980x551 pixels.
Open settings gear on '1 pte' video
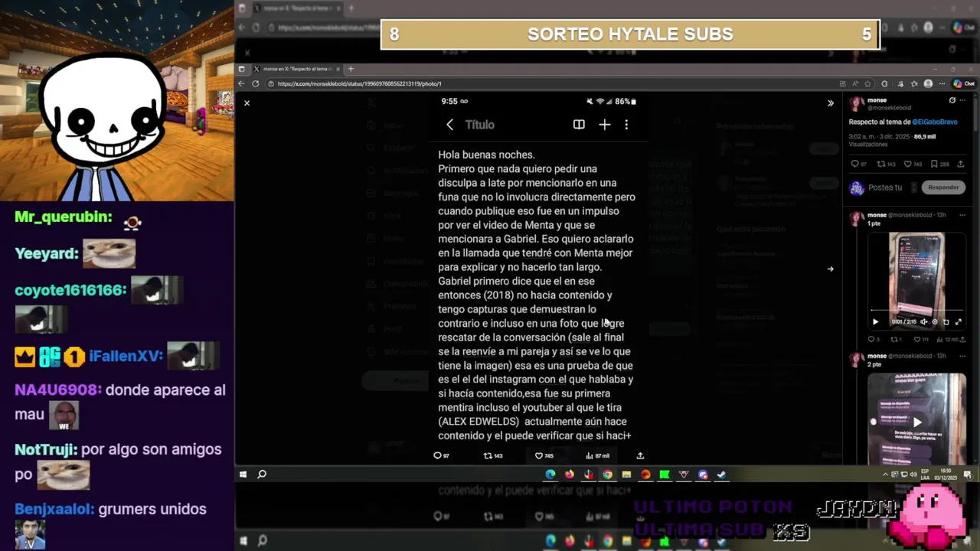934,321
